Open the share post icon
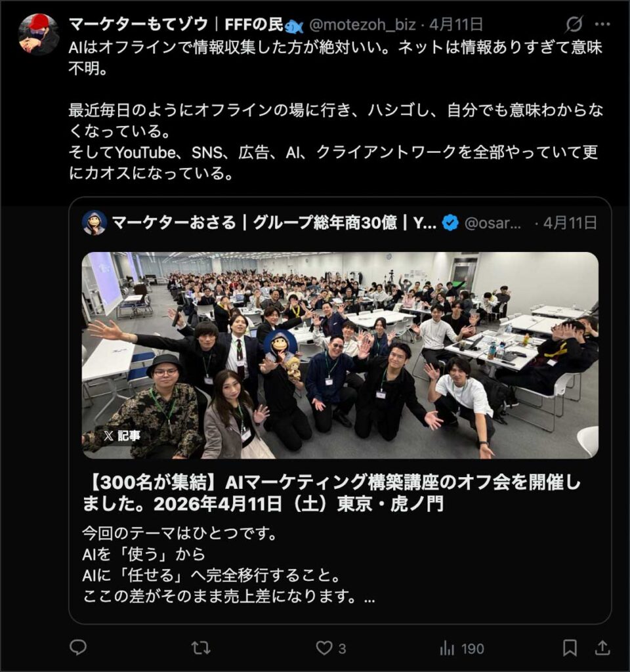The width and height of the screenshot is (630, 672). (x=602, y=648)
